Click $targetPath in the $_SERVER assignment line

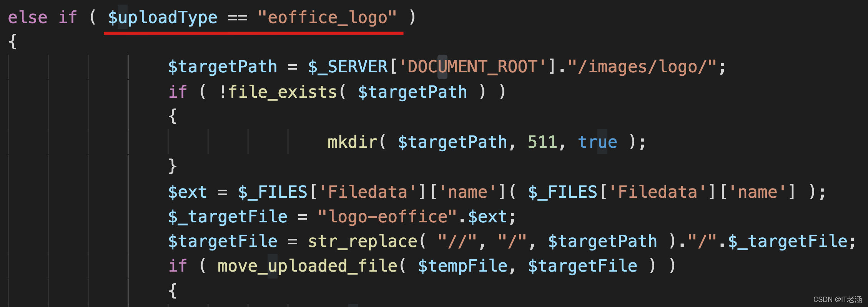point(223,67)
